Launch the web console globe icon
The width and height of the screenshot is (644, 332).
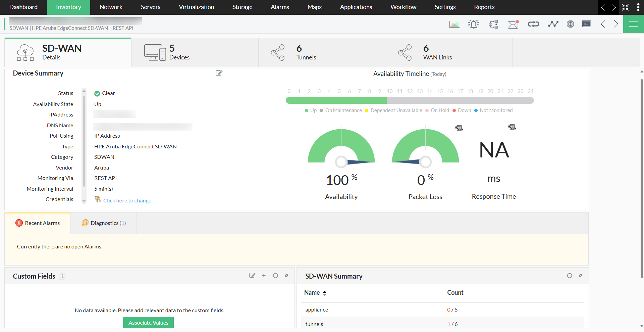point(570,24)
